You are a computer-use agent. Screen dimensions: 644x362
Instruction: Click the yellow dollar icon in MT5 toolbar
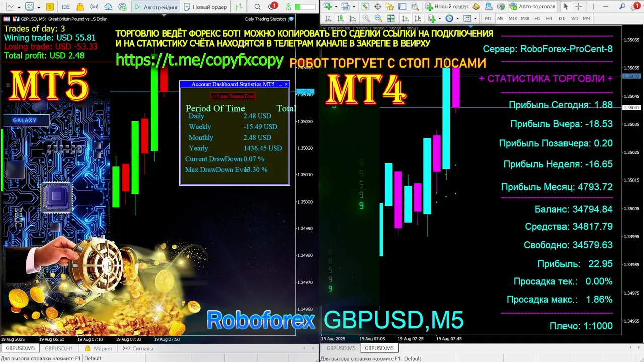tap(50, 7)
